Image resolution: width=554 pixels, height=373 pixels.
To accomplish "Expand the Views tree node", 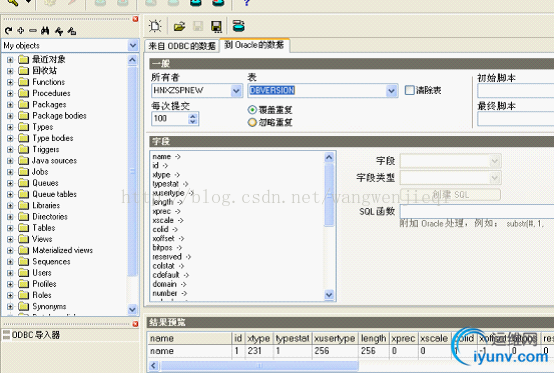I will pos(10,239).
